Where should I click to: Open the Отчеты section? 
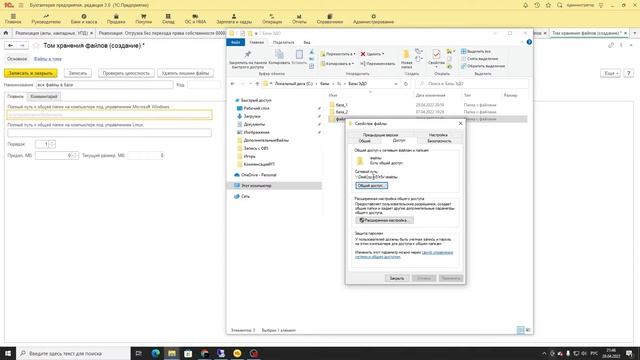tap(299, 19)
